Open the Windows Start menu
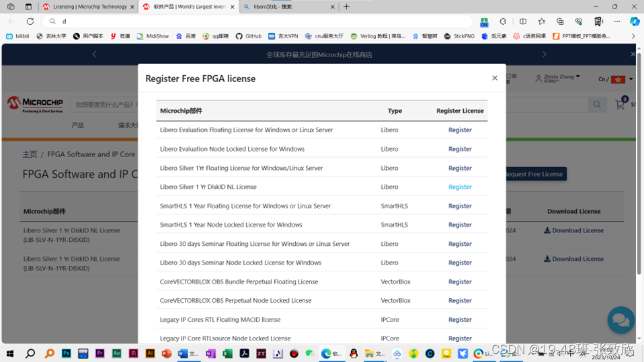 tap(10, 353)
